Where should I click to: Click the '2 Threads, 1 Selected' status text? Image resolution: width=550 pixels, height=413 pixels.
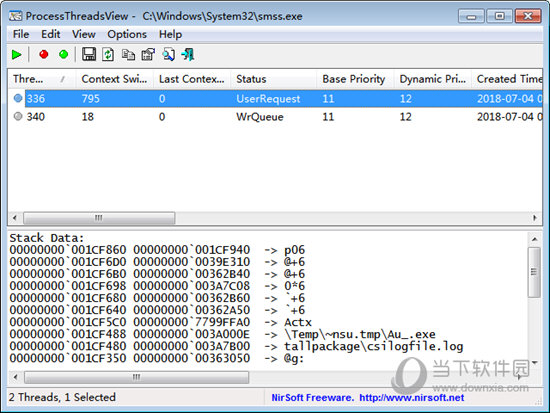pyautogui.click(x=62, y=397)
